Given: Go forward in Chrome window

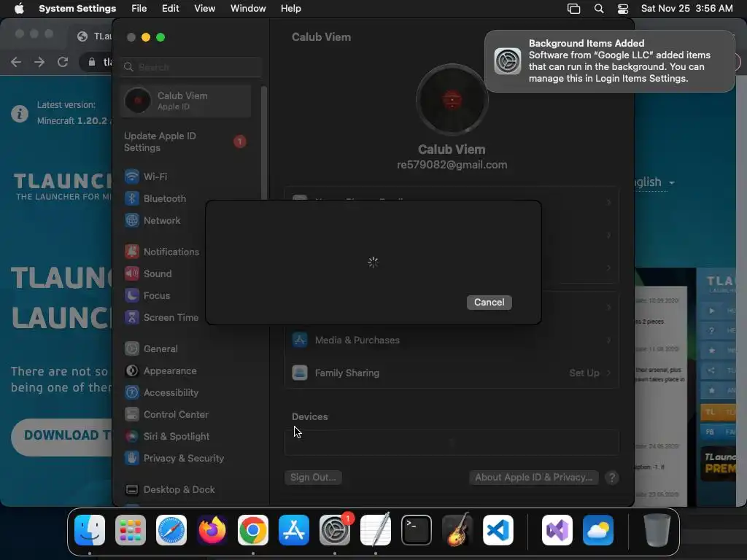Looking at the screenshot, I should coord(39,62).
